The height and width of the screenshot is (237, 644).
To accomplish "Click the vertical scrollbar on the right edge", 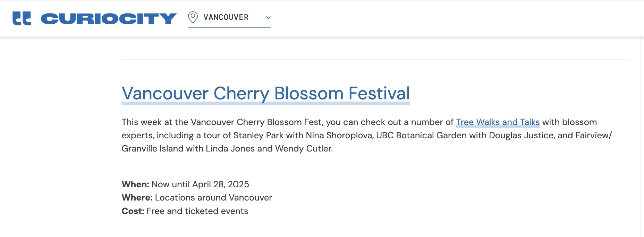I will click(642, 136).
